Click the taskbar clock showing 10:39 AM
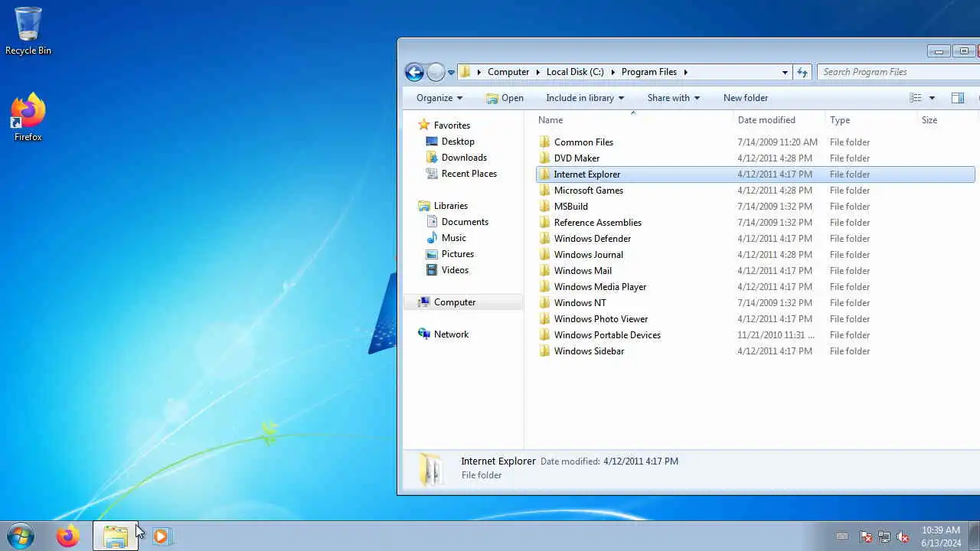This screenshot has width=980, height=551. tap(941, 536)
